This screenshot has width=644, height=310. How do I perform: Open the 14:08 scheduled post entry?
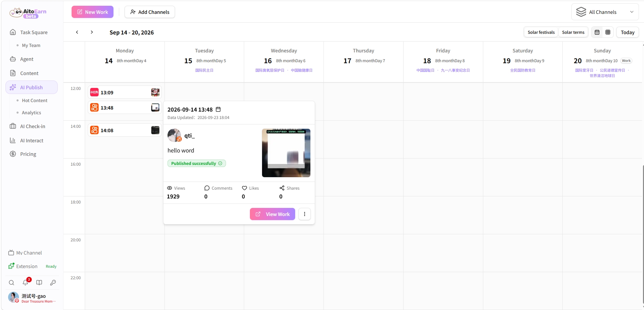(x=125, y=130)
